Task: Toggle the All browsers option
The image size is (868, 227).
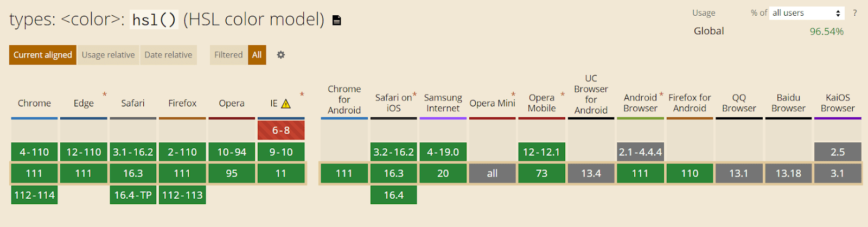Action: [x=257, y=55]
